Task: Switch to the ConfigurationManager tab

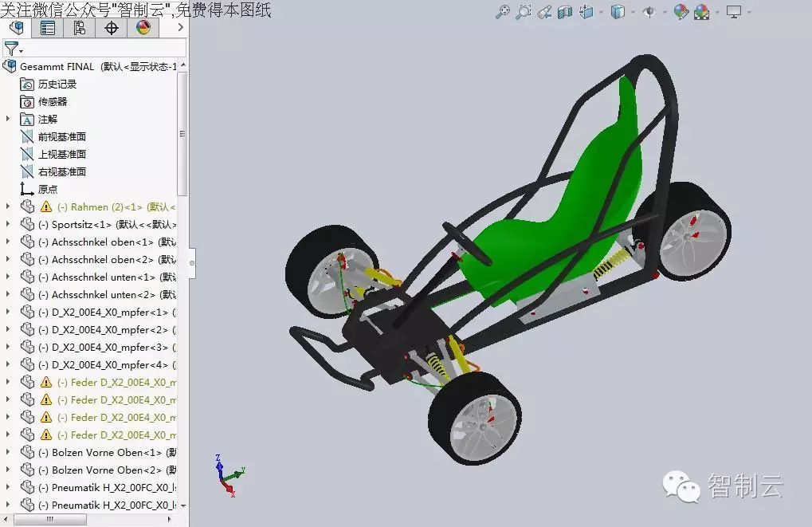Action: click(x=79, y=28)
